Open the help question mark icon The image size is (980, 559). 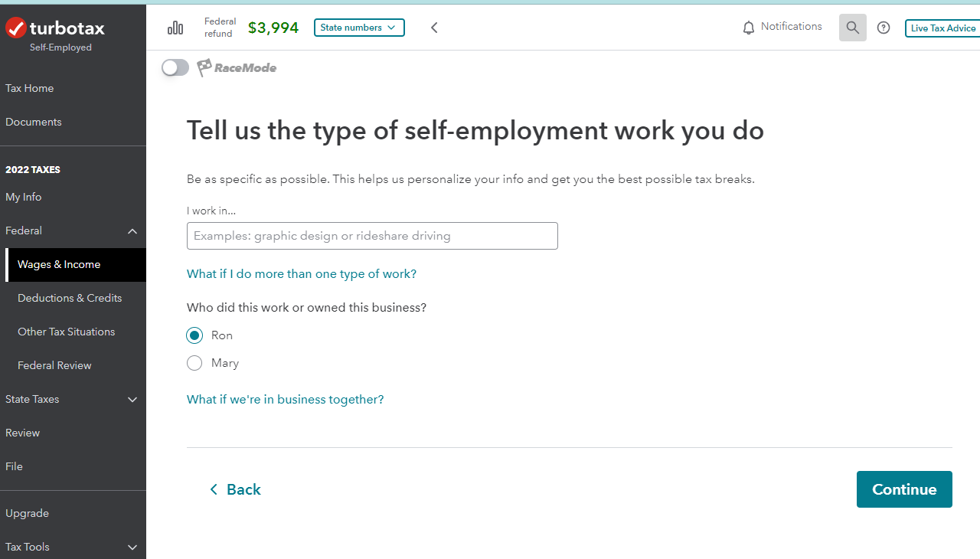(x=884, y=28)
